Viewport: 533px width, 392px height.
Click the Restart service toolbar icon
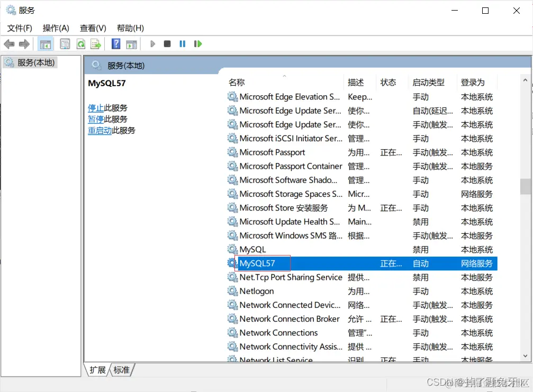click(198, 44)
